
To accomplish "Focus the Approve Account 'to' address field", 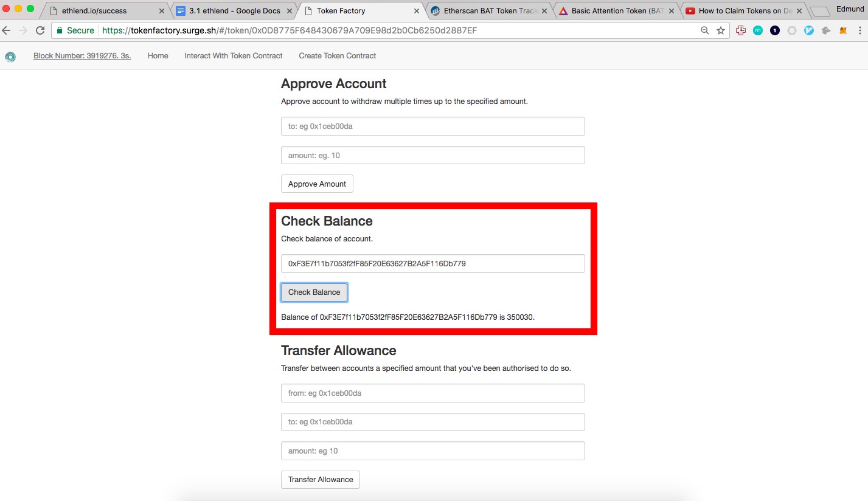I will coord(432,126).
